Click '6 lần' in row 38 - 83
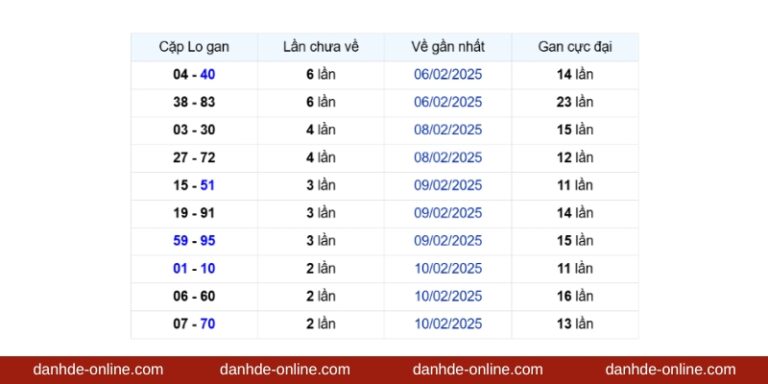 coord(321,102)
